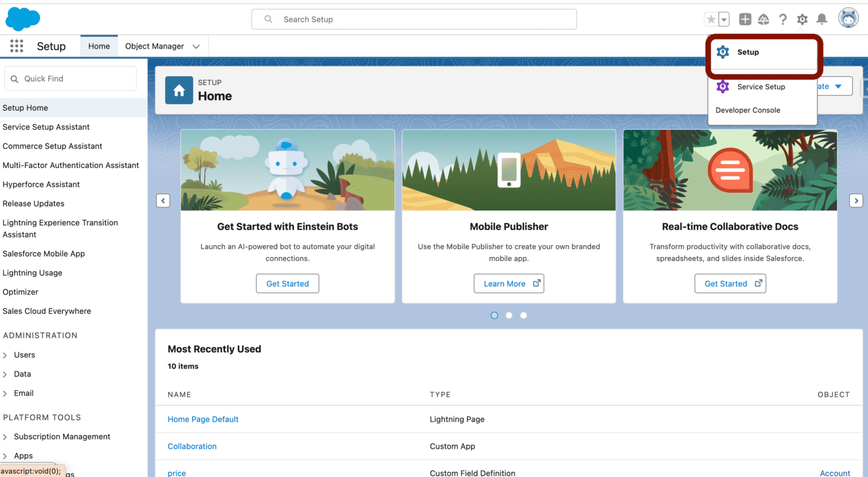
Task: Select the first carousel page dot
Action: [x=494, y=315]
